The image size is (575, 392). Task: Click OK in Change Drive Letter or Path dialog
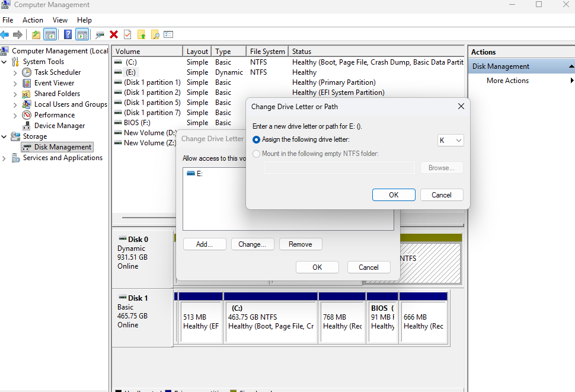click(394, 195)
